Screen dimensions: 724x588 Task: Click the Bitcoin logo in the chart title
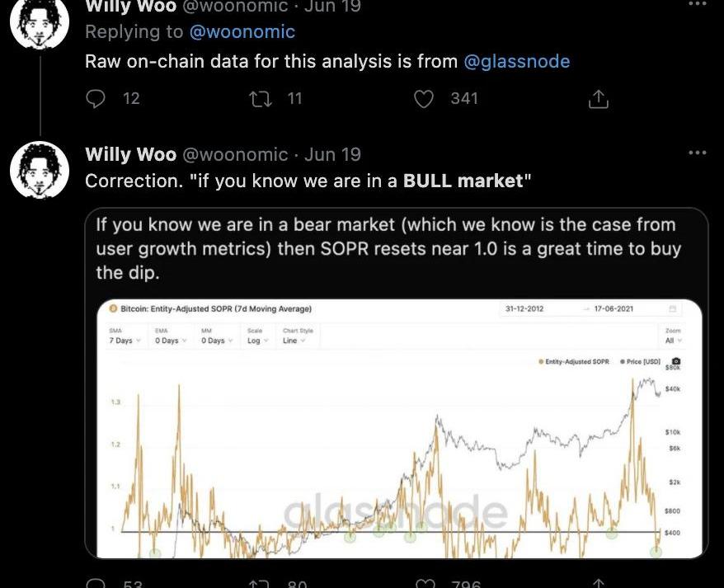[x=114, y=309]
